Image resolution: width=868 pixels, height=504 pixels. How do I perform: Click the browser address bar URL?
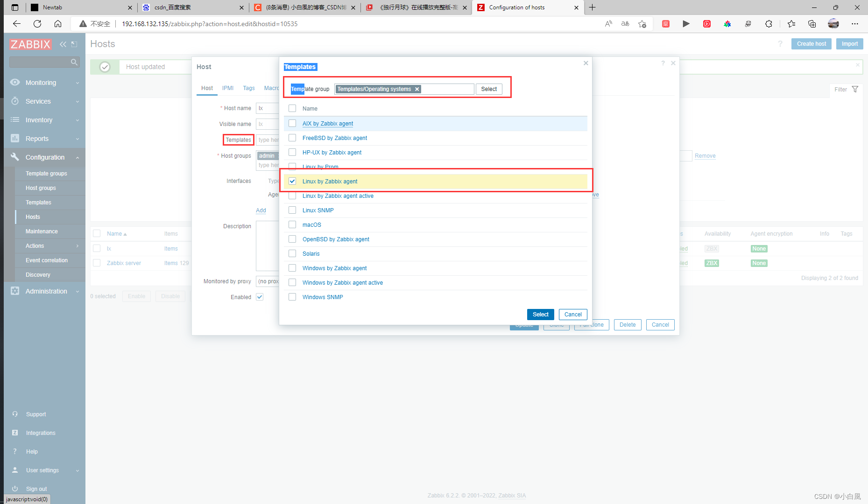(210, 24)
